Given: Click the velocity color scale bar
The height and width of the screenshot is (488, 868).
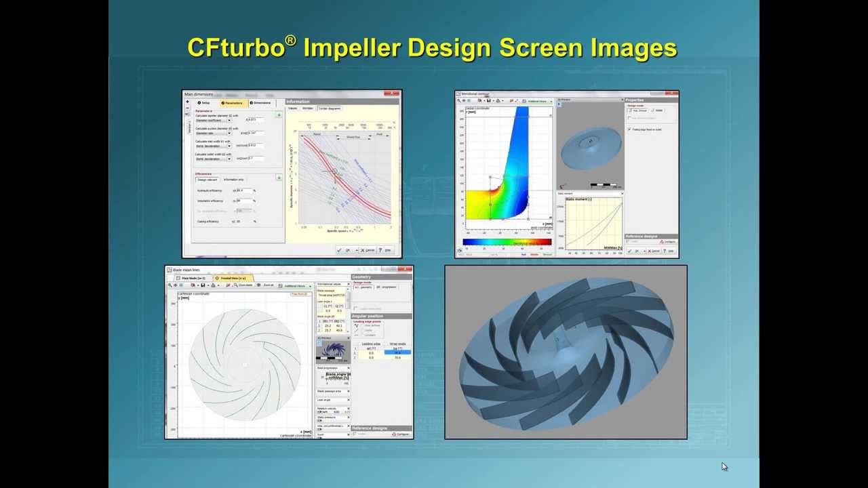Looking at the screenshot, I should coord(507,242).
